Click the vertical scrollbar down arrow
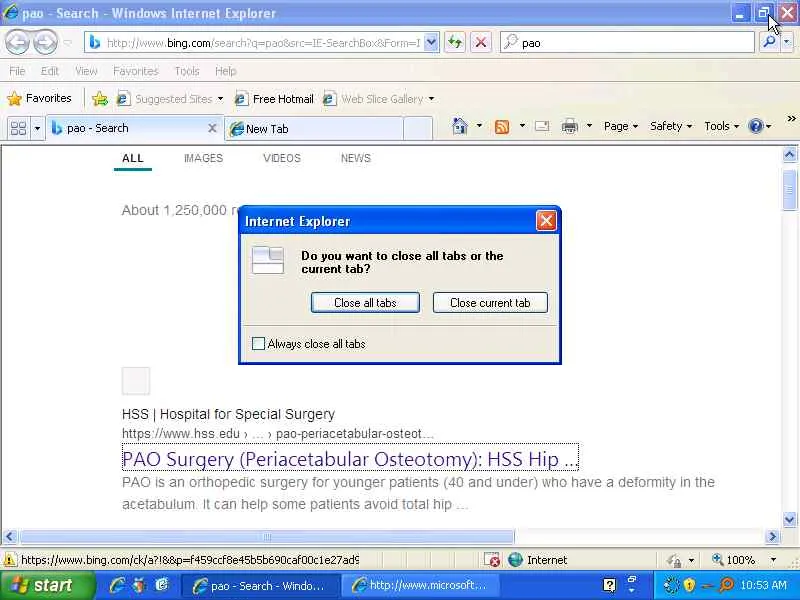 [789, 520]
